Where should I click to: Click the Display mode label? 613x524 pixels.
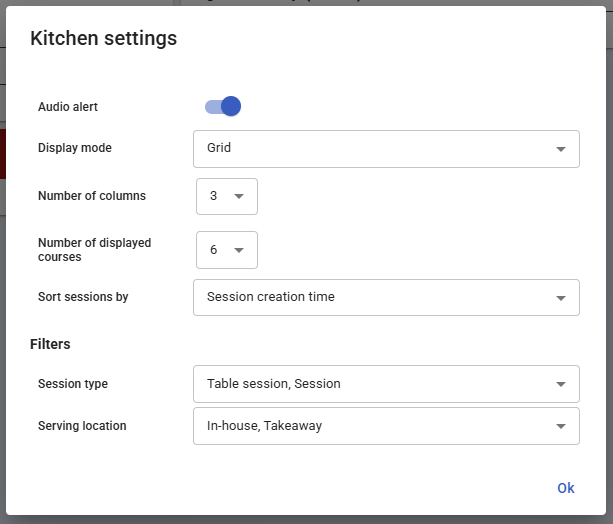click(x=75, y=148)
